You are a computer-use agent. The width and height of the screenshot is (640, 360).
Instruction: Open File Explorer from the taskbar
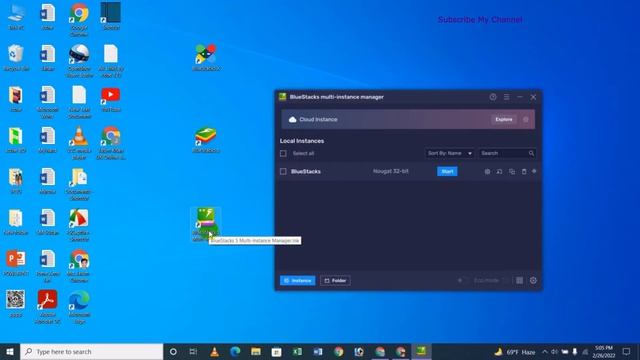click(256, 351)
